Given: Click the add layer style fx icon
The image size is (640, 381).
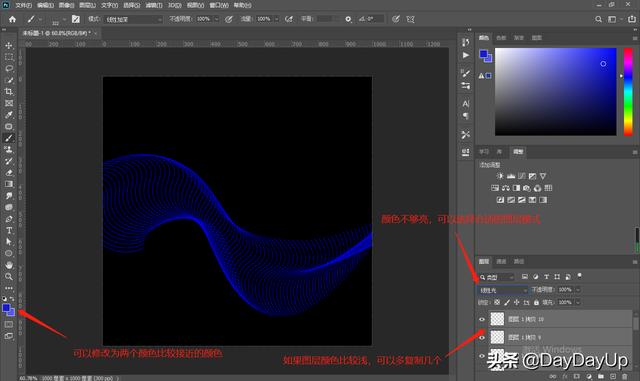Looking at the screenshot, I should pos(565,376).
